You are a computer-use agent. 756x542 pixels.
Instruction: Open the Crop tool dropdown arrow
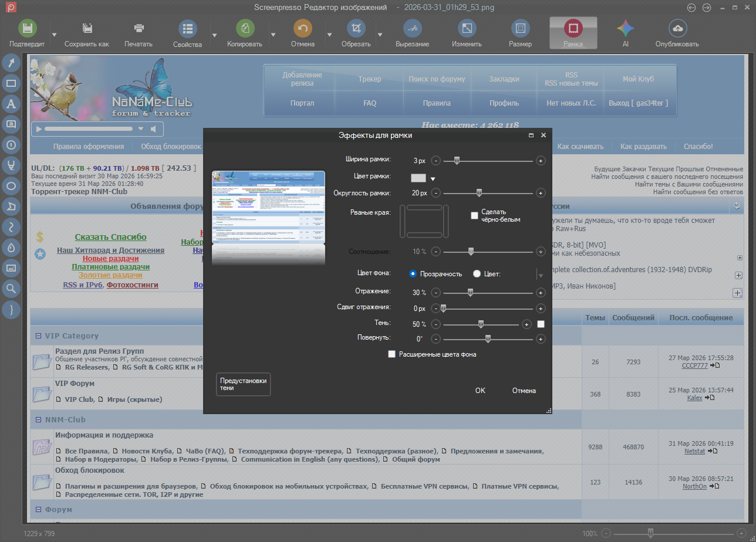pyautogui.click(x=381, y=35)
